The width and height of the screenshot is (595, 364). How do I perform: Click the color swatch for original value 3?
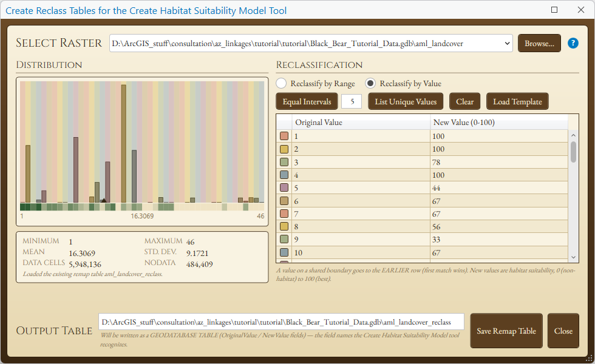pyautogui.click(x=284, y=163)
